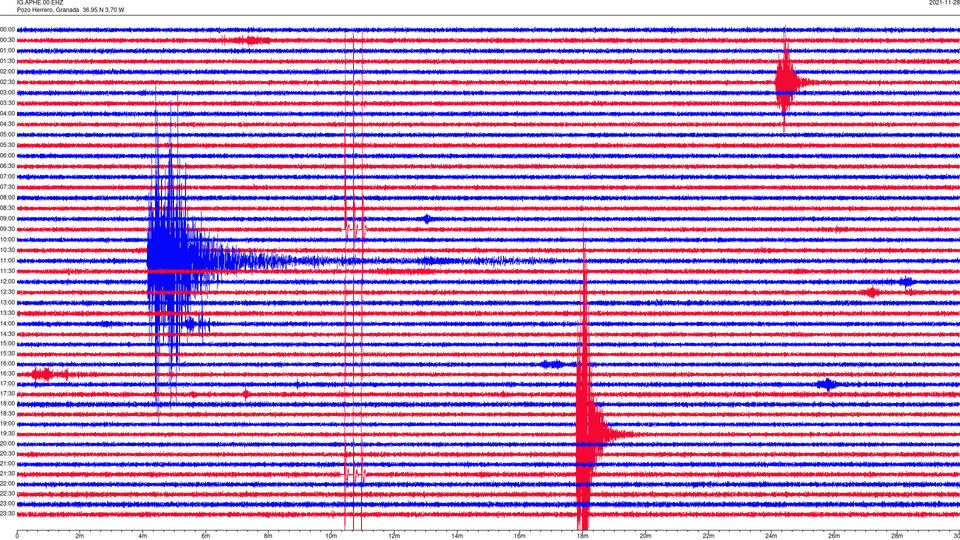
Task: Select the 18:00 trace time label
Action: [x=7, y=403]
